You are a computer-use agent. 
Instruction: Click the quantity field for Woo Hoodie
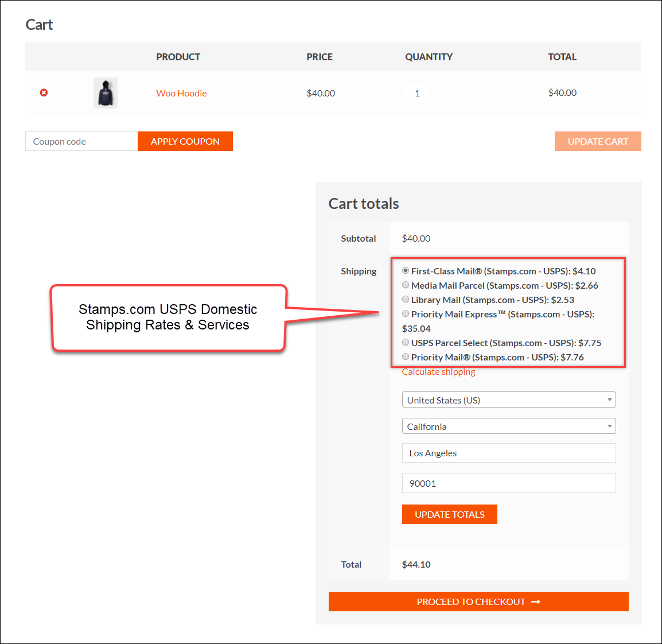click(x=417, y=93)
